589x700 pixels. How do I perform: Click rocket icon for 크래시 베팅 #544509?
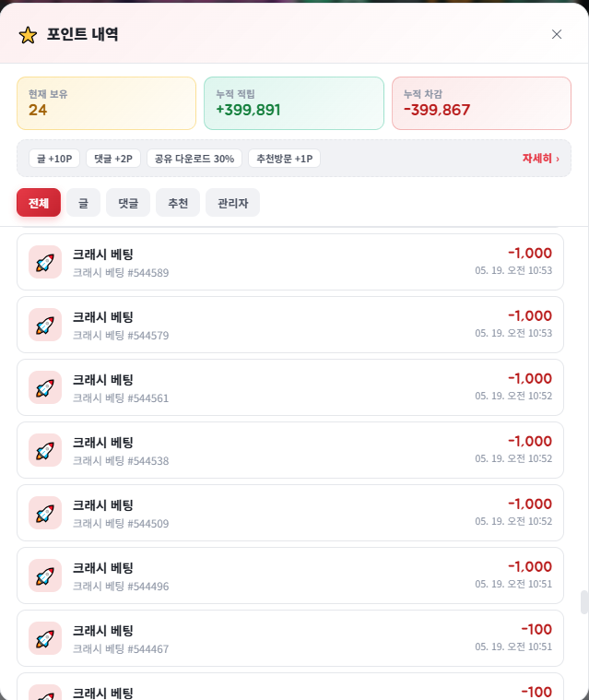coord(45,513)
